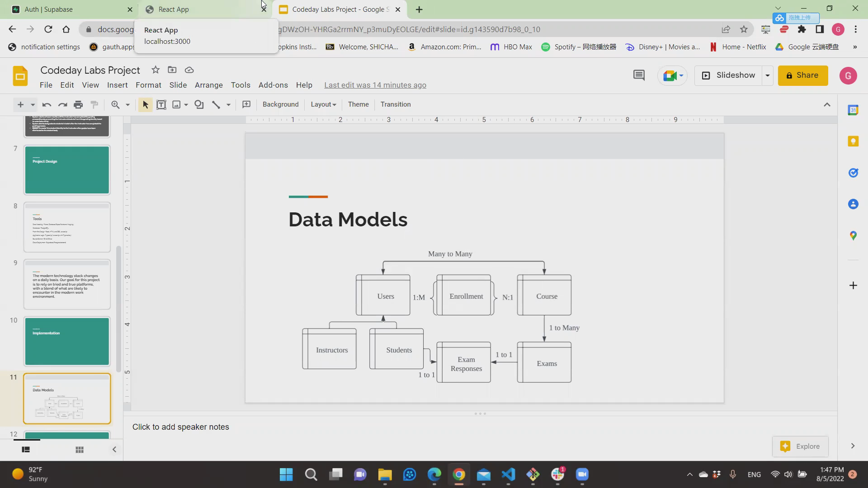Click the add comment toolbar icon

246,104
